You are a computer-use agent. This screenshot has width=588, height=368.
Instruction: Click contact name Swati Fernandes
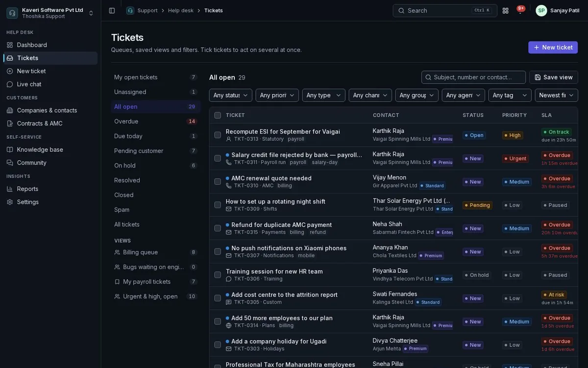pos(395,294)
